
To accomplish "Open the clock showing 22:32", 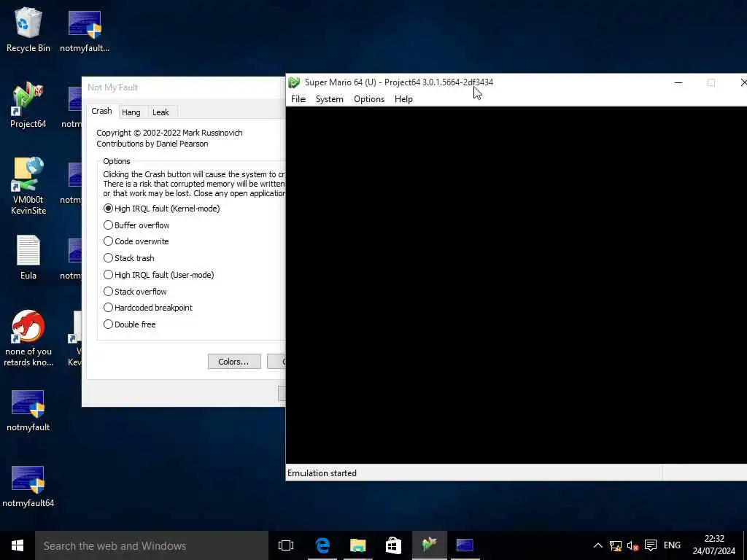I will click(x=713, y=545).
